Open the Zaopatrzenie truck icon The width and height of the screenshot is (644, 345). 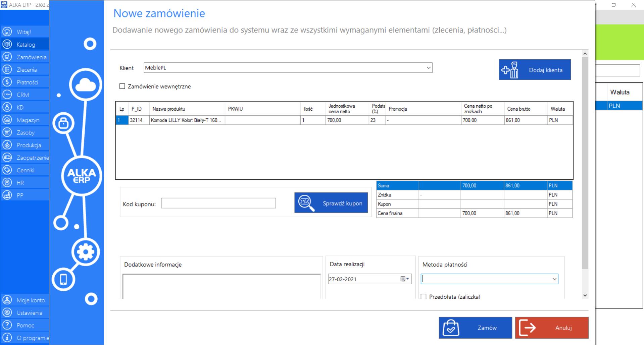pos(7,158)
